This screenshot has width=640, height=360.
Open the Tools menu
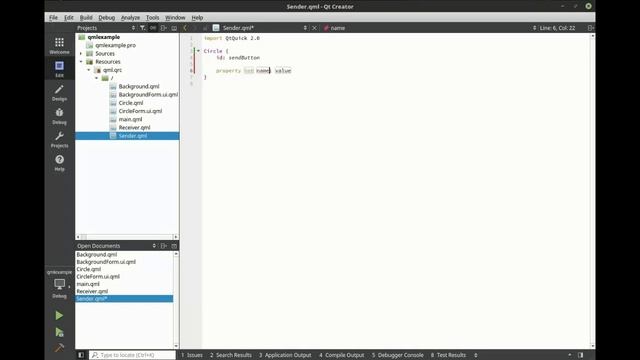(152, 18)
